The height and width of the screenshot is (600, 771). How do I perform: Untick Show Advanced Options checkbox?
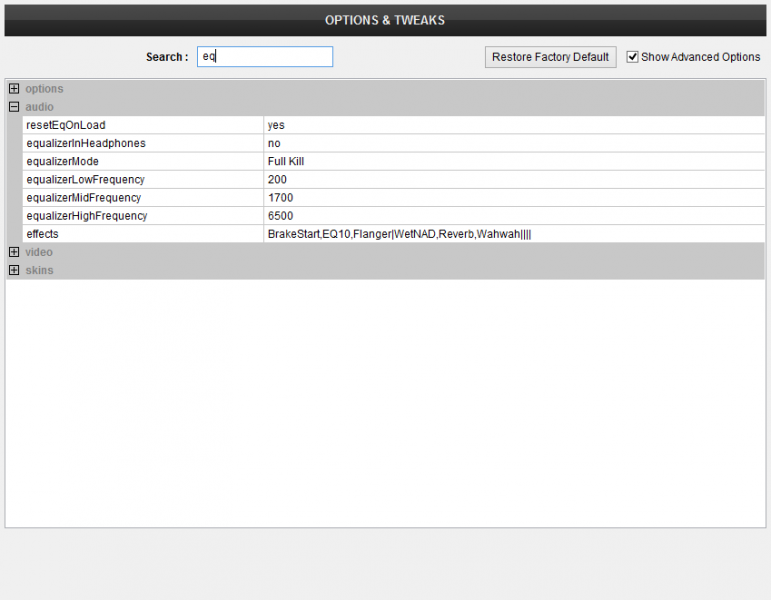[x=632, y=57]
